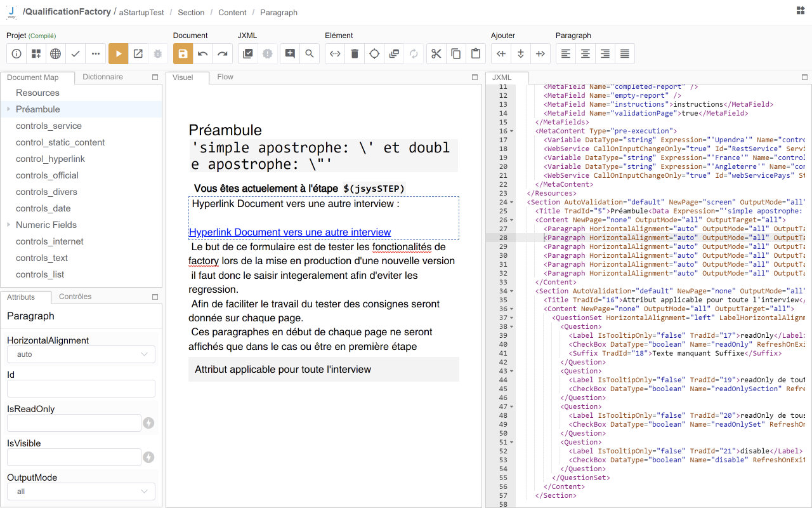The image size is (812, 508).
Task: Open document search with the magnifier icon
Action: [310, 53]
